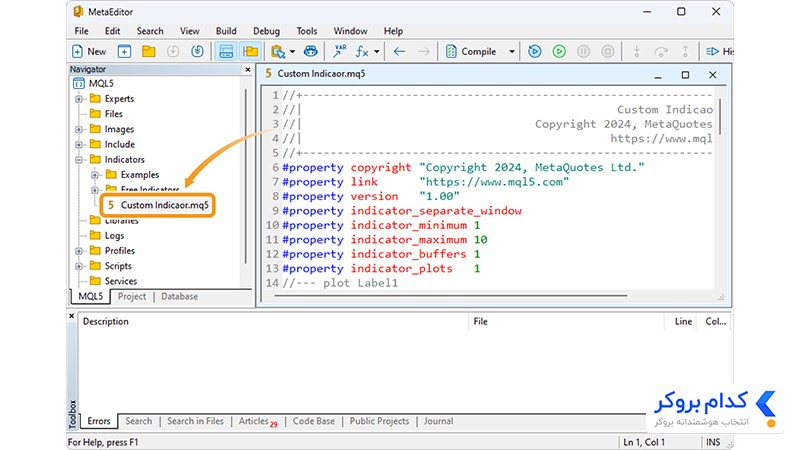Open the Window menu
The image size is (800, 450).
pos(350,31)
